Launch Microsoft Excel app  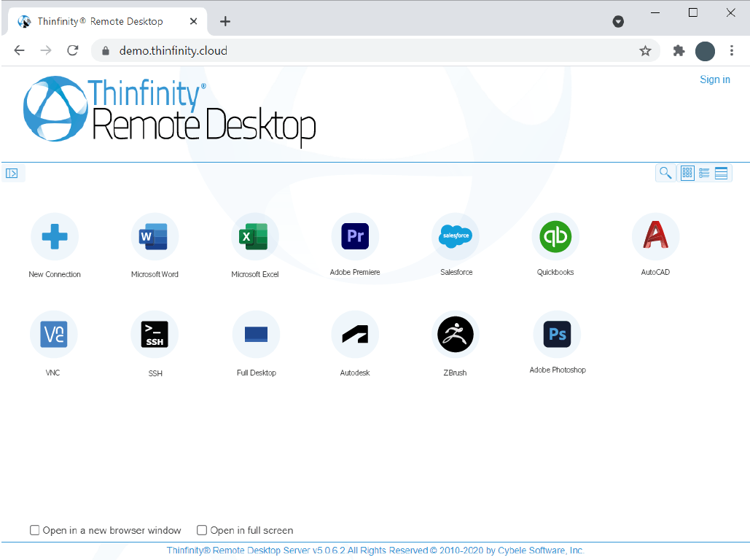pyautogui.click(x=255, y=236)
